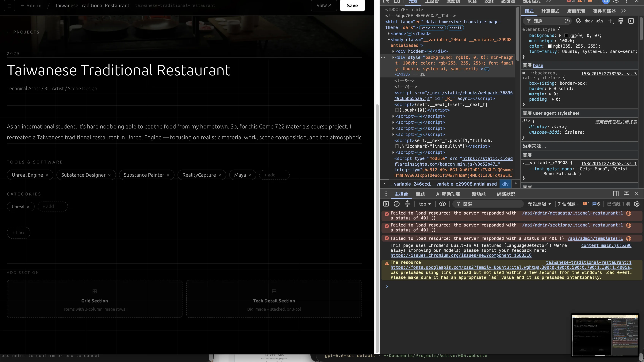Expand the border shorthand property triangle
644x362 pixels.
click(x=550, y=89)
